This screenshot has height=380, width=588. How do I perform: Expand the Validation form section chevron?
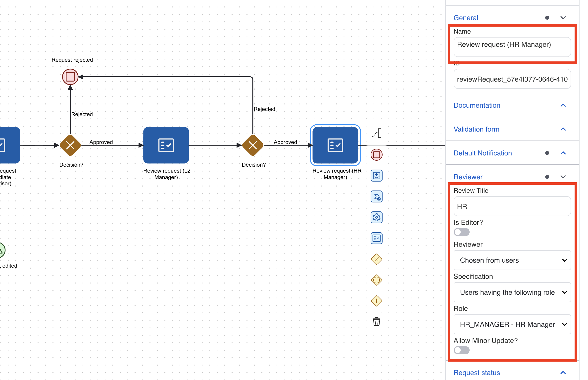pyautogui.click(x=563, y=129)
